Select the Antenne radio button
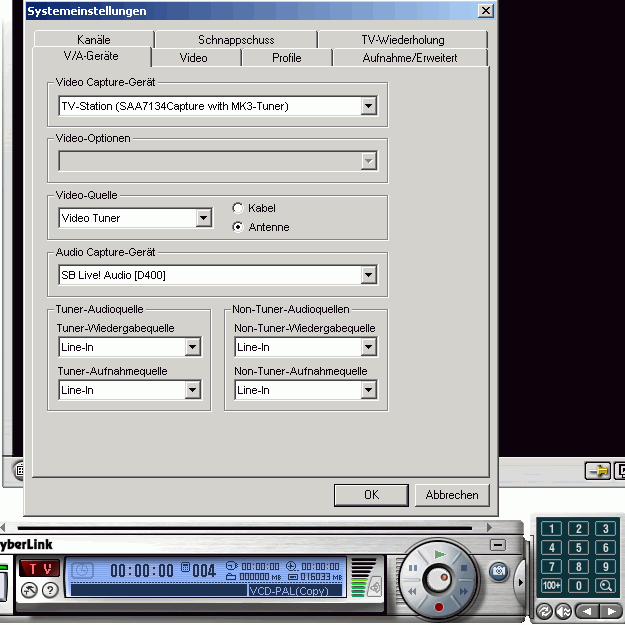Screen dimensions: 625x625 click(238, 227)
